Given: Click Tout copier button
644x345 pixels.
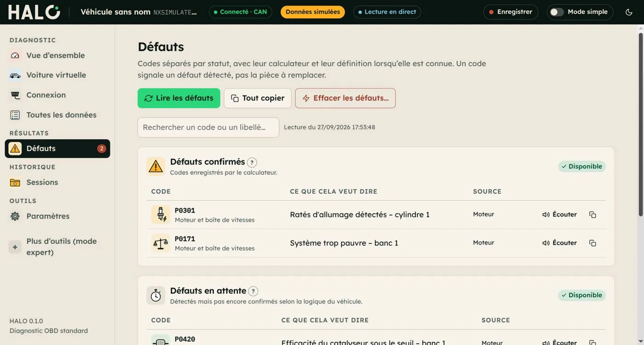Looking at the screenshot, I should click(x=258, y=98).
